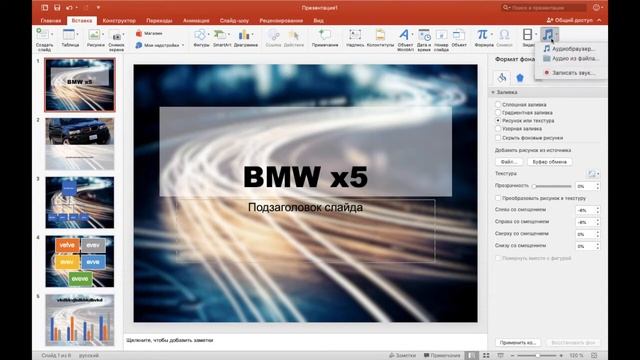Image resolution: width=640 pixels, height=360 pixels.
Task: Select Сплошная заливка (Solid fill) radio
Action: [x=498, y=104]
